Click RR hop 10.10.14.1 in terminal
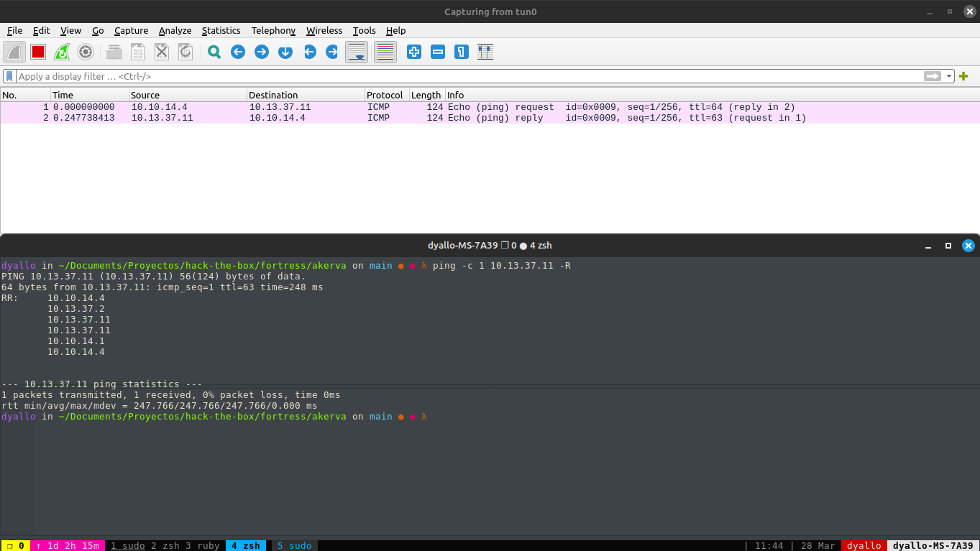Viewport: 980px width, 551px height. (x=76, y=341)
